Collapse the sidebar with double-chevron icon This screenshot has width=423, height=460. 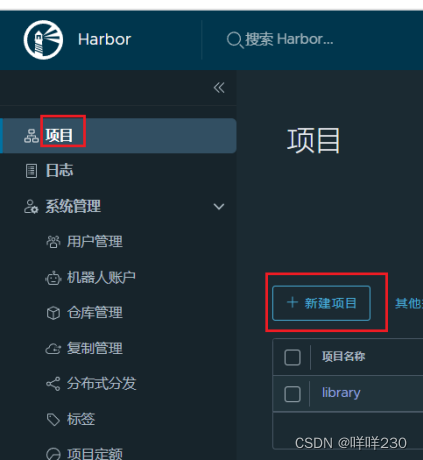[x=219, y=88]
